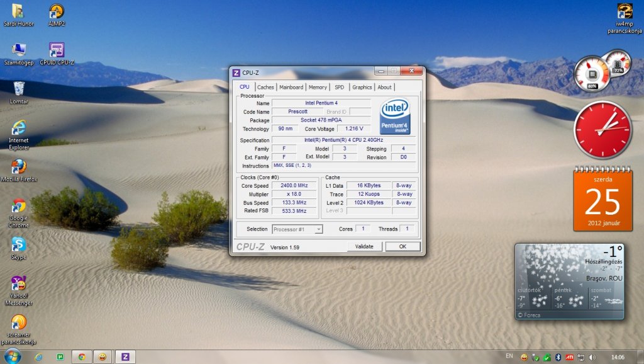The width and height of the screenshot is (644, 364).
Task: Click the Foreca link in weather gadget
Action: tap(529, 316)
